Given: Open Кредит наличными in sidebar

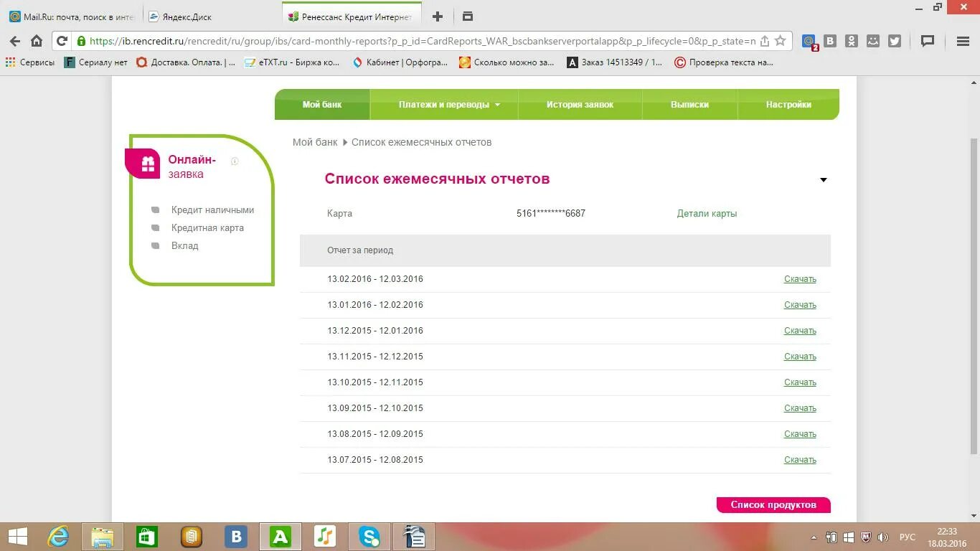Looking at the screenshot, I should point(212,210).
